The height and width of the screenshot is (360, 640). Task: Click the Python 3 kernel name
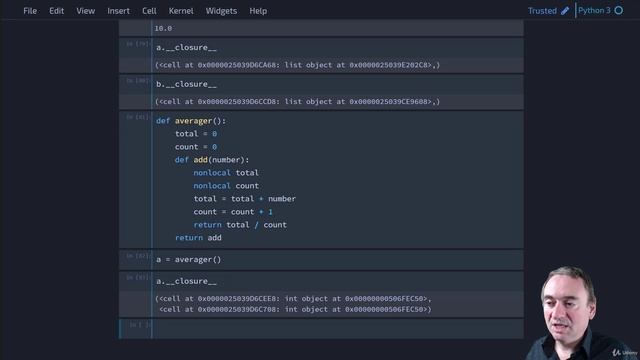pos(594,11)
